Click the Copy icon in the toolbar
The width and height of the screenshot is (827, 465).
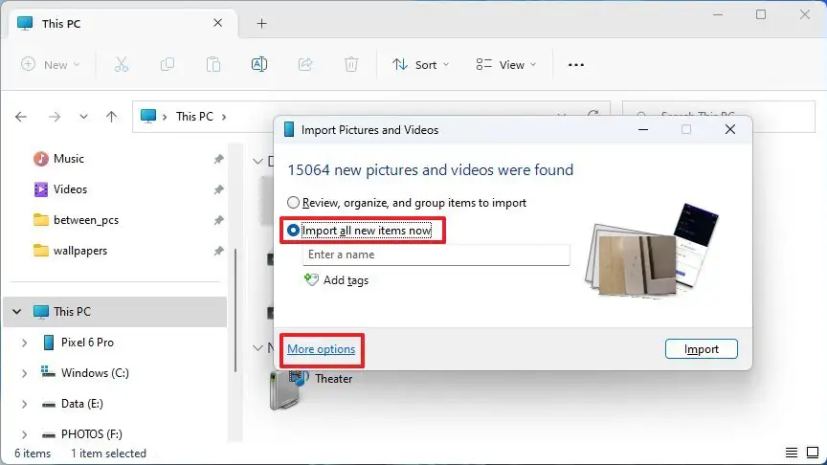point(167,64)
